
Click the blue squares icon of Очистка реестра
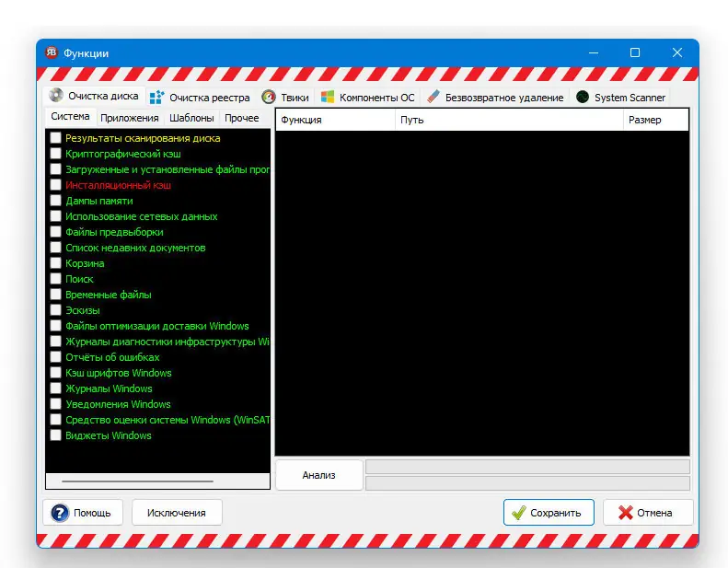coord(156,97)
